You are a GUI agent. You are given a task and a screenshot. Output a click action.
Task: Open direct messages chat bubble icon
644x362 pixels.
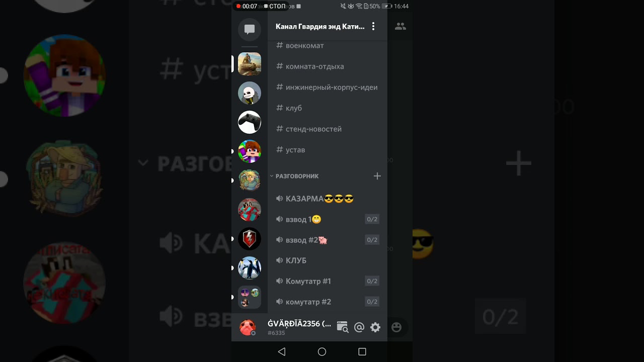click(x=250, y=29)
